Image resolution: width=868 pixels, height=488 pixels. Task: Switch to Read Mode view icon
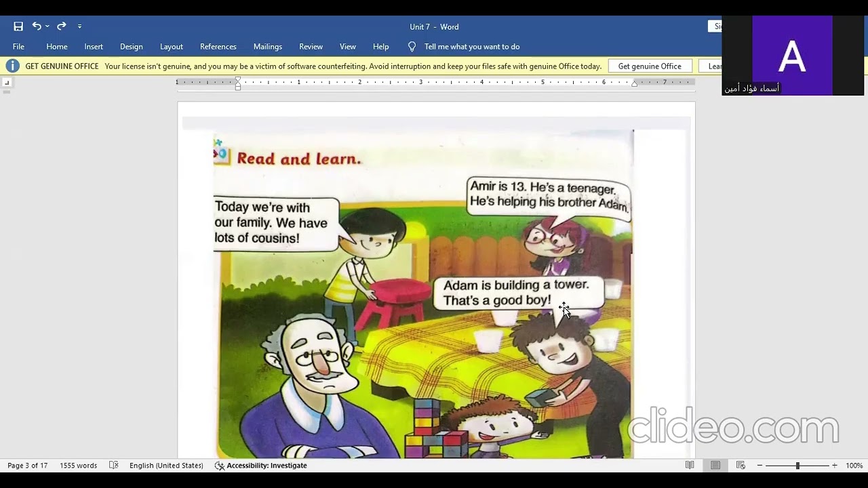click(x=690, y=466)
